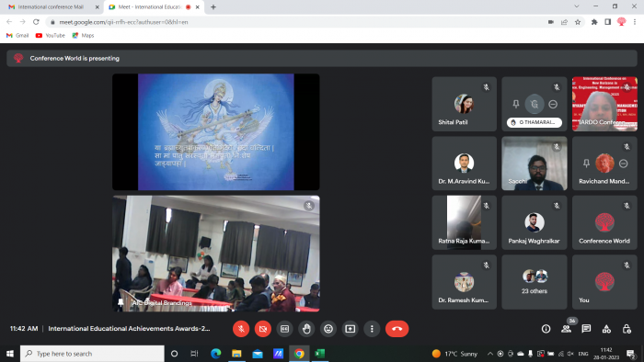Open the emoji reactions button
This screenshot has width=644, height=362.
(x=328, y=329)
